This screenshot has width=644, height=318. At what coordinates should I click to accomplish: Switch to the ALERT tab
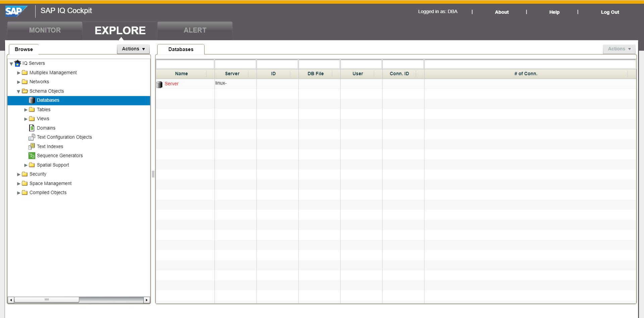click(x=195, y=31)
